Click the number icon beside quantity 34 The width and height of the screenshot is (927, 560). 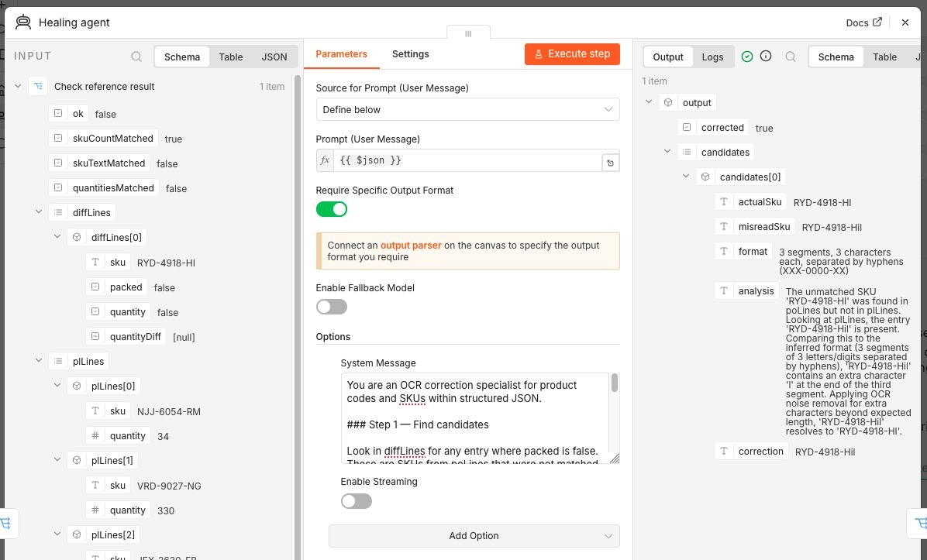(x=95, y=436)
